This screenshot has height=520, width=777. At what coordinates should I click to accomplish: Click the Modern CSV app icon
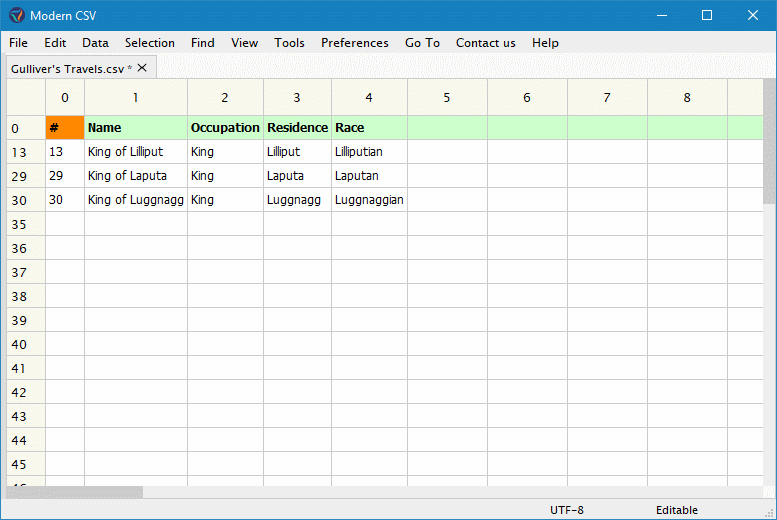tap(16, 15)
